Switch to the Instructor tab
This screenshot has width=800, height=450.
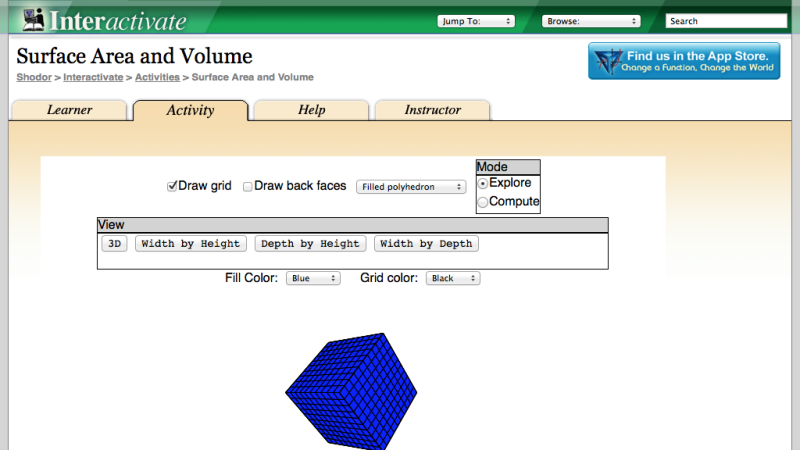click(x=433, y=110)
